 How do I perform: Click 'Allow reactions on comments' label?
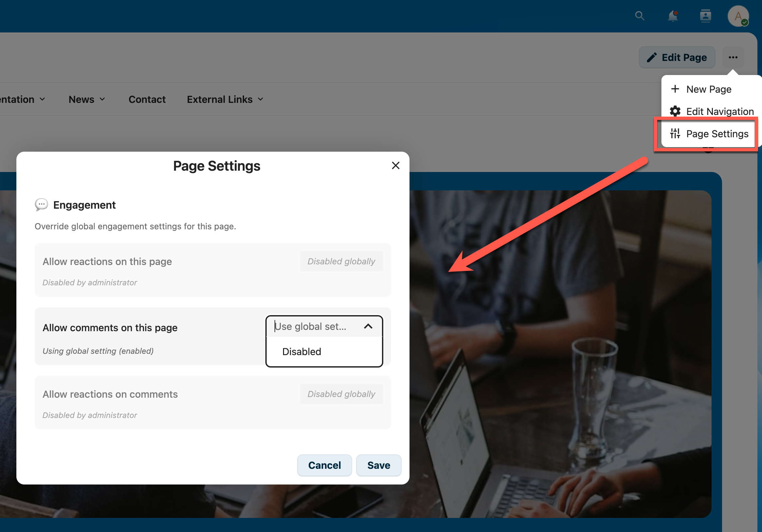[x=110, y=394]
